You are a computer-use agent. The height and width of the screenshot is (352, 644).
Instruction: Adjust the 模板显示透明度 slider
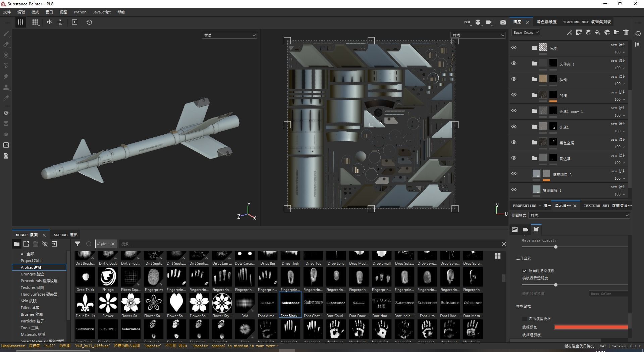pyautogui.click(x=556, y=285)
